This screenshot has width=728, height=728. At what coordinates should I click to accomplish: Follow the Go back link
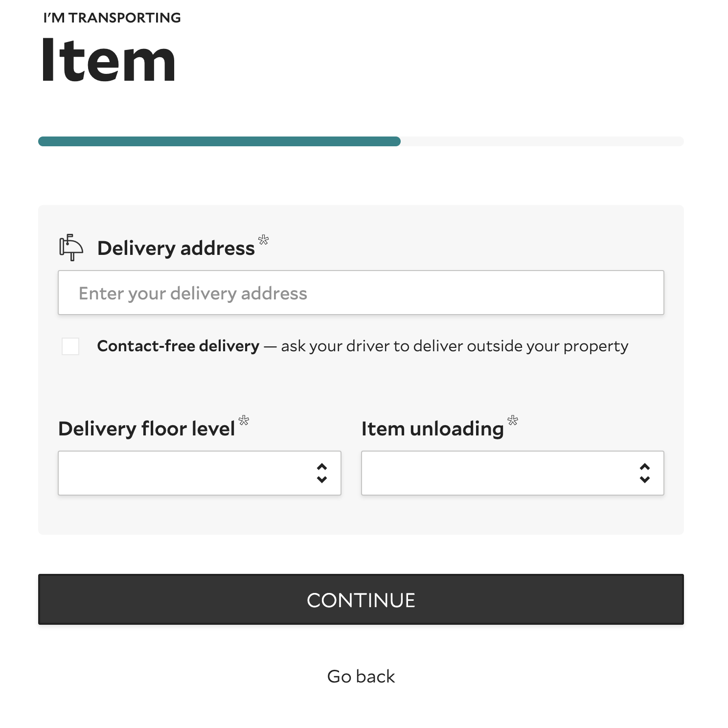tap(361, 676)
